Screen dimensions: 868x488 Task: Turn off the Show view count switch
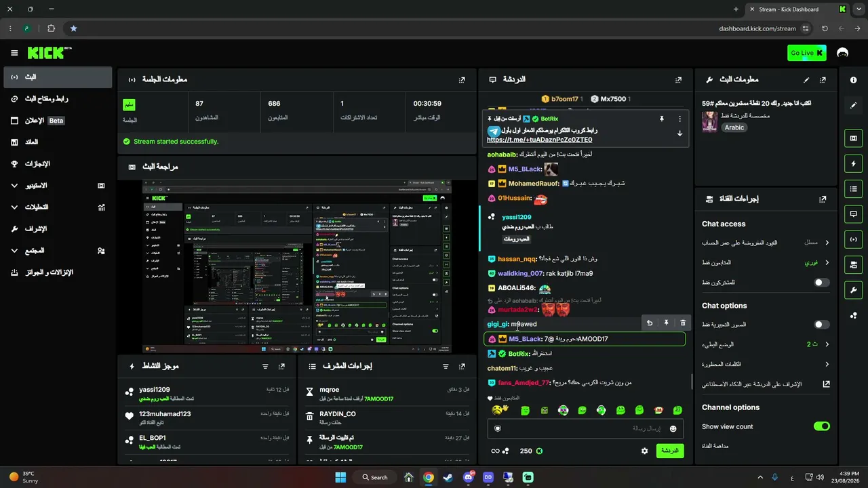point(821,426)
